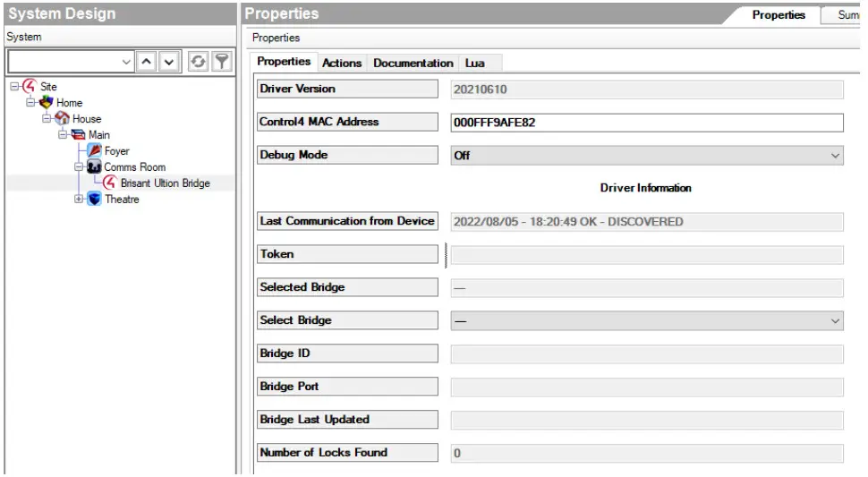Click the Driver Information heading
The width and height of the screenshot is (868, 477).
pyautogui.click(x=645, y=188)
